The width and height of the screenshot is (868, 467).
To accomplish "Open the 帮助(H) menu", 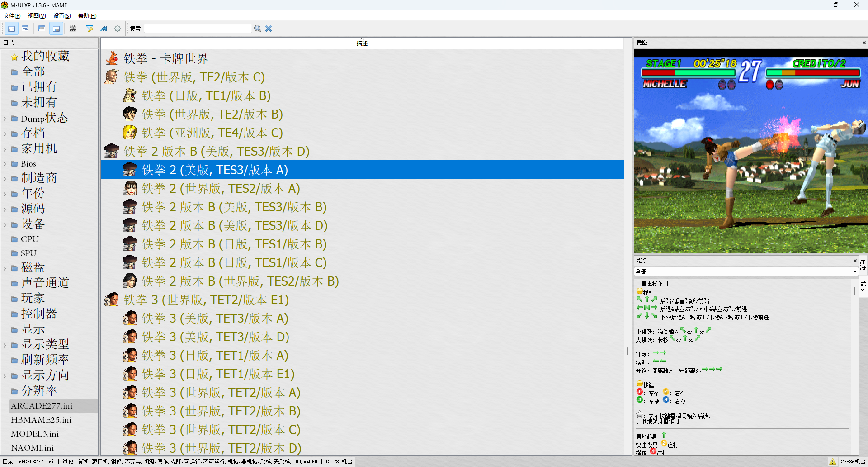I will coord(88,16).
